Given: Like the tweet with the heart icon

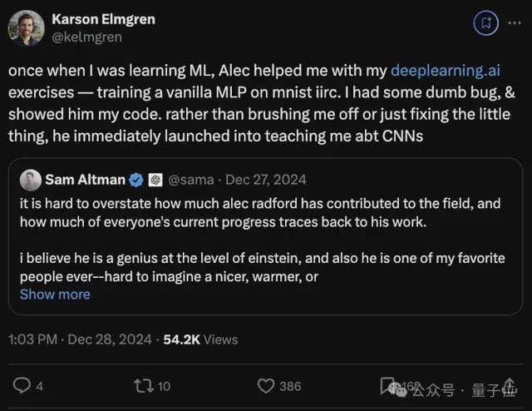Looking at the screenshot, I should click(x=266, y=385).
